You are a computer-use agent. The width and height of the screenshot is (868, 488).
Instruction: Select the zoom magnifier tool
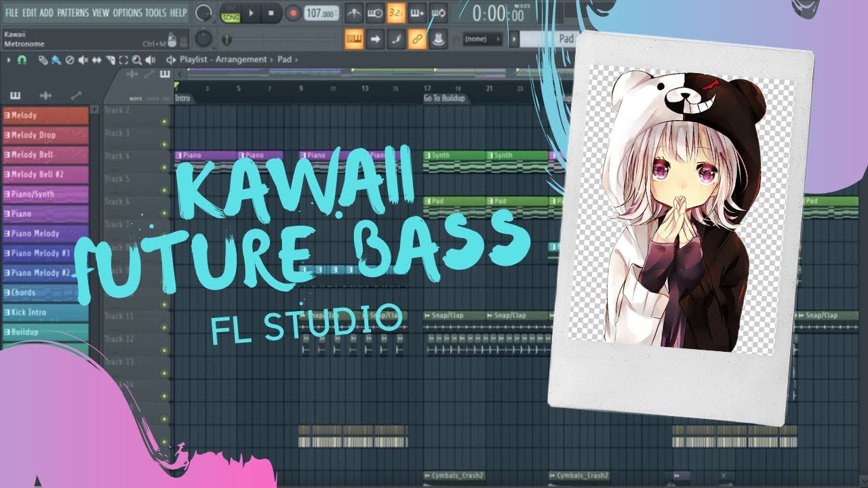pos(137,60)
